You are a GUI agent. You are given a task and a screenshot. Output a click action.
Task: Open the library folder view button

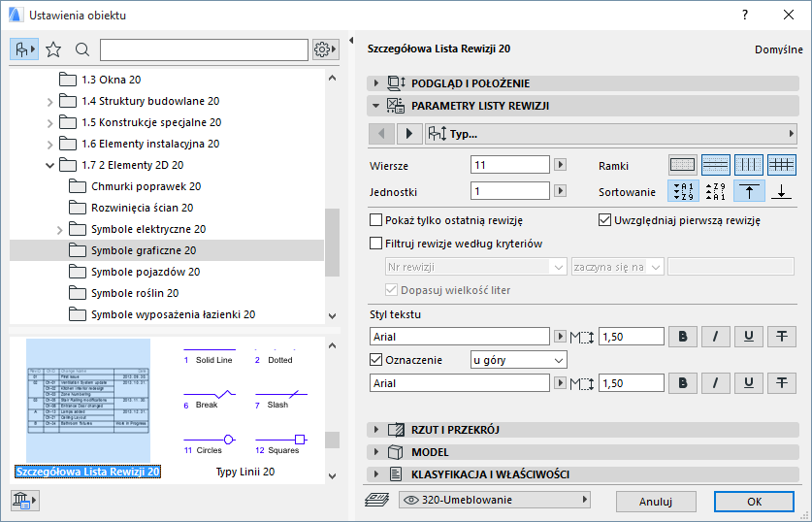coord(24,49)
